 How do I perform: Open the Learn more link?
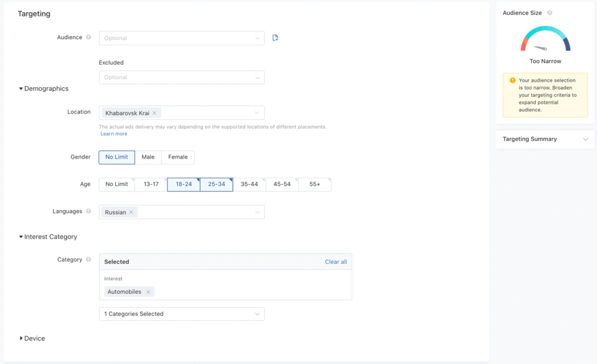click(114, 134)
